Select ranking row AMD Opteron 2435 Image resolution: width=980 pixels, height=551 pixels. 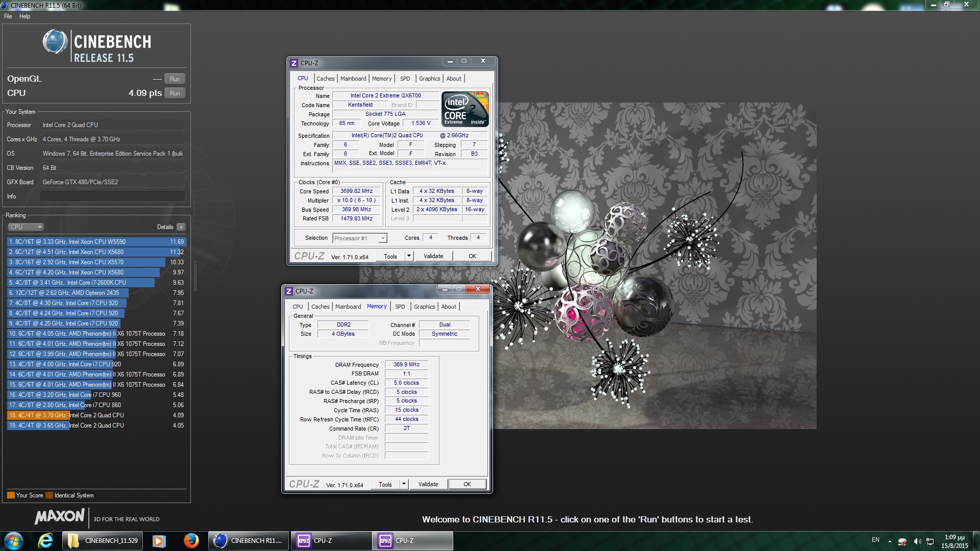point(96,293)
